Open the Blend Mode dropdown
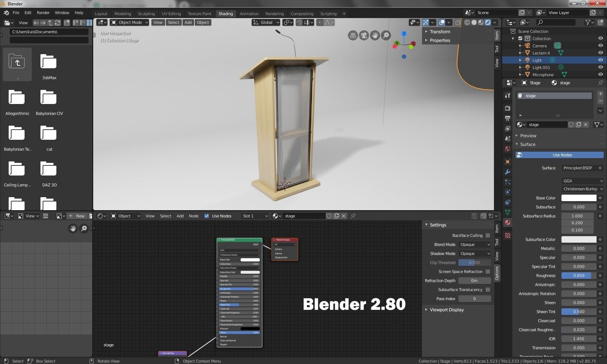Screen dimensions: 607x364 point(474,244)
